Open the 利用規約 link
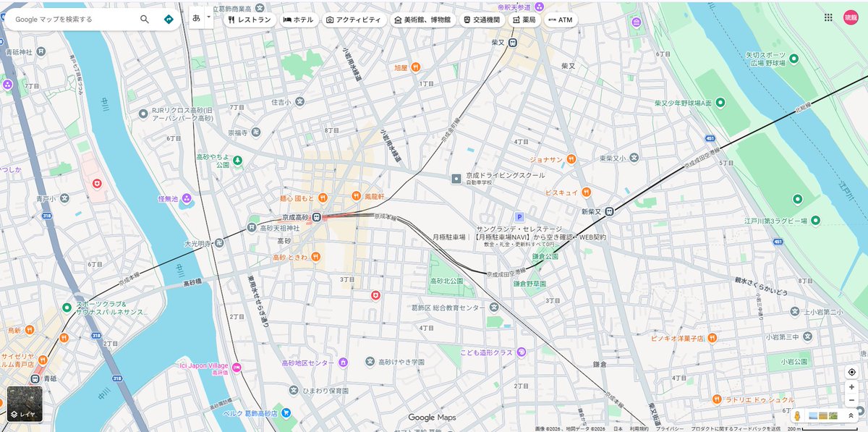The image size is (868, 432). tap(639, 428)
